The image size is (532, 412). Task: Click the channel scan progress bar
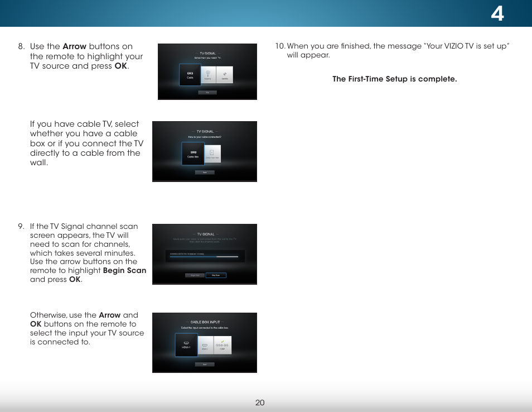pos(204,257)
